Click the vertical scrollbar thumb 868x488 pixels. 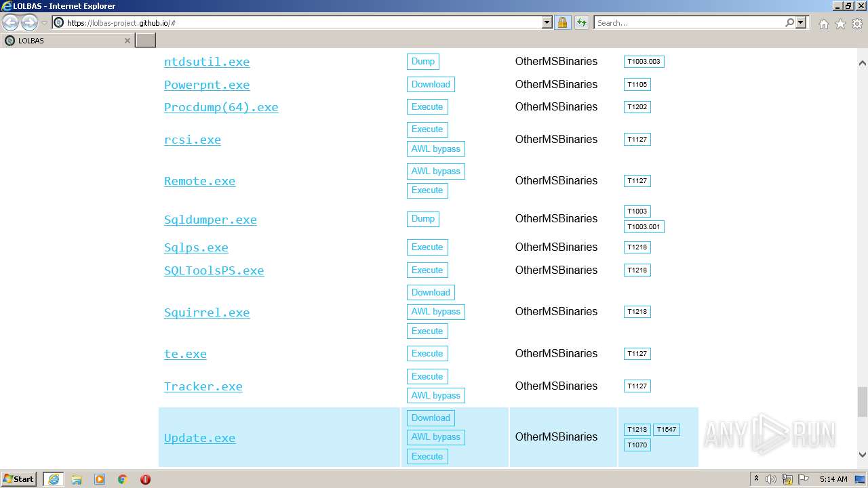click(862, 402)
